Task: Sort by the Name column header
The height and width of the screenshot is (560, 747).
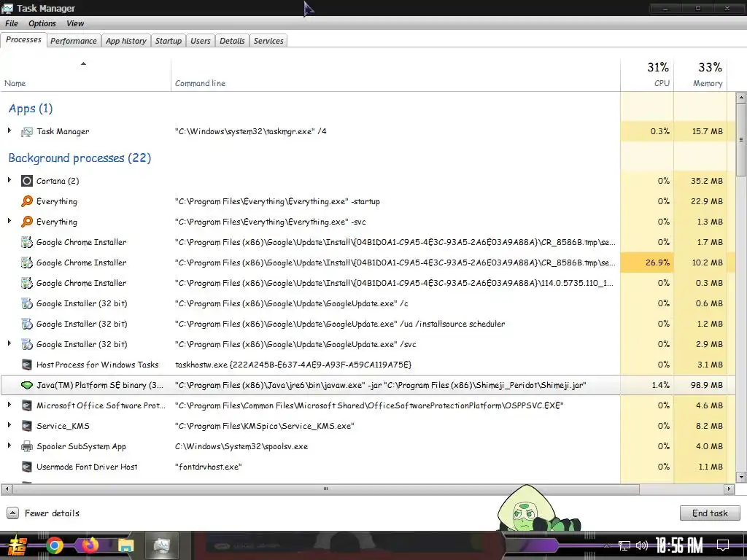Action: (x=85, y=75)
